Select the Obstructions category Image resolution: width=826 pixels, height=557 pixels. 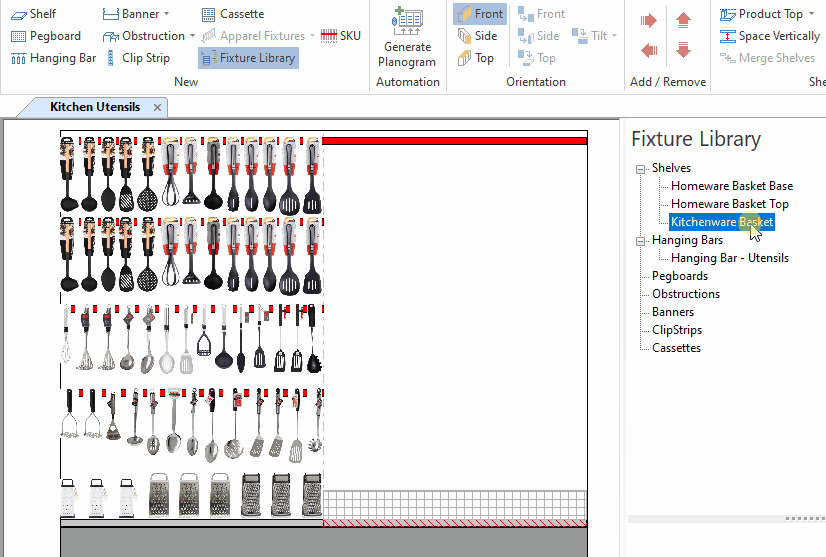686,294
